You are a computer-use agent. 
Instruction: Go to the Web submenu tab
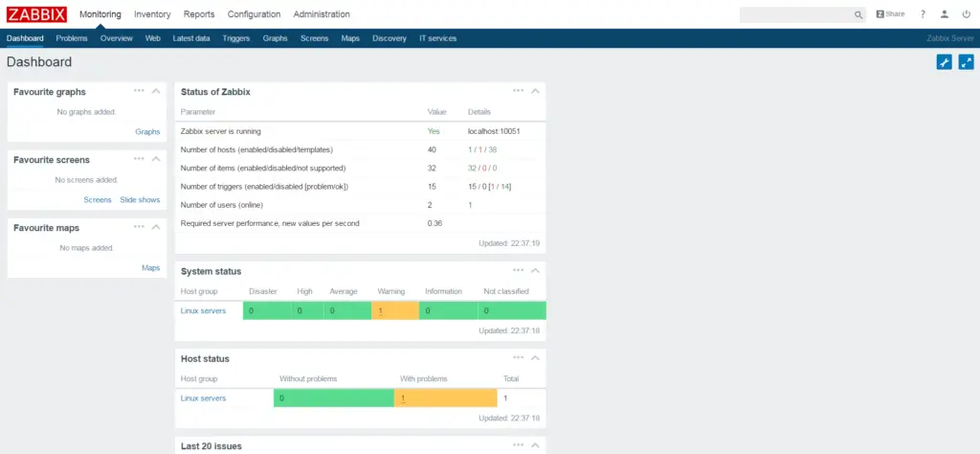click(x=152, y=38)
